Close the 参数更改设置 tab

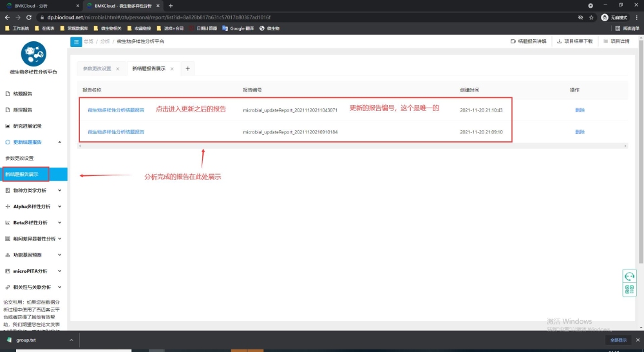(x=117, y=68)
